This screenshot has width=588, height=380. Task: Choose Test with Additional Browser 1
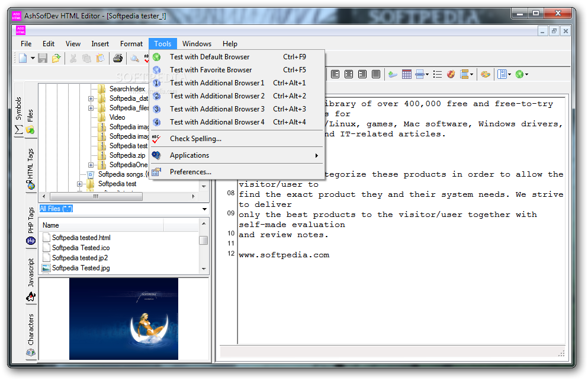pyautogui.click(x=237, y=83)
